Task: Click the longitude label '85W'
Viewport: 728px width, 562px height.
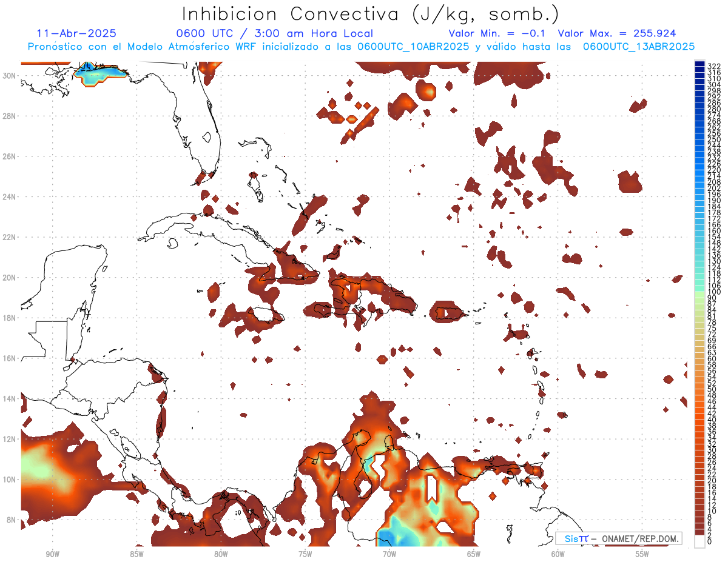Action: [136, 554]
